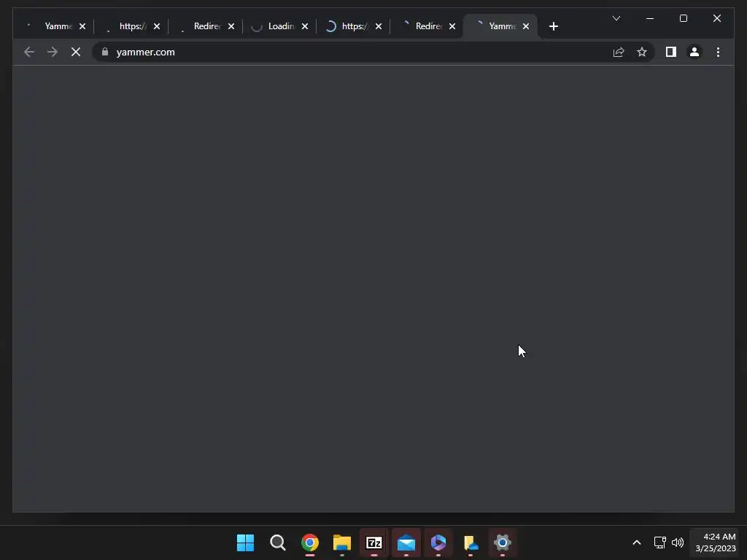Expand the tab search chevron

616,18
